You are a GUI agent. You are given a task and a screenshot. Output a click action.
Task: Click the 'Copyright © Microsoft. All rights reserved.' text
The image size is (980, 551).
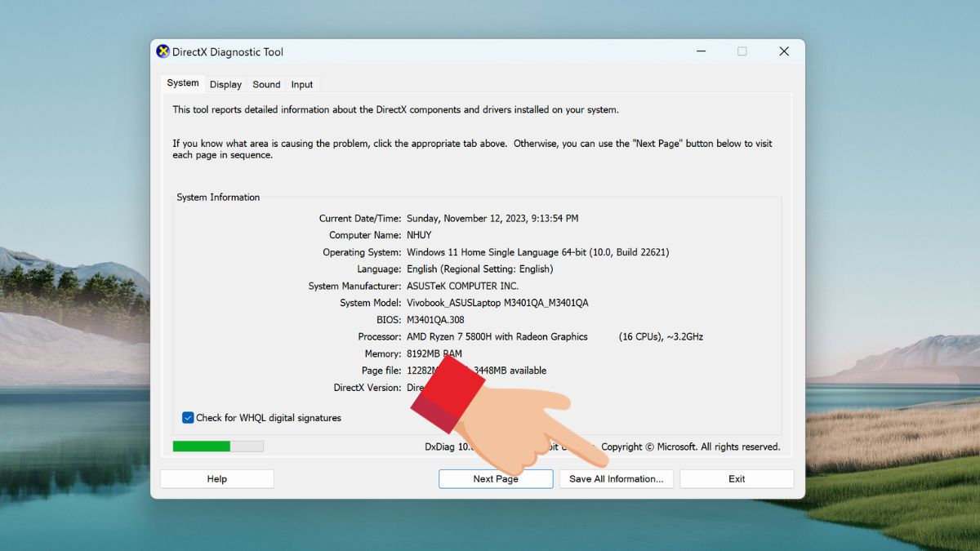coord(691,447)
